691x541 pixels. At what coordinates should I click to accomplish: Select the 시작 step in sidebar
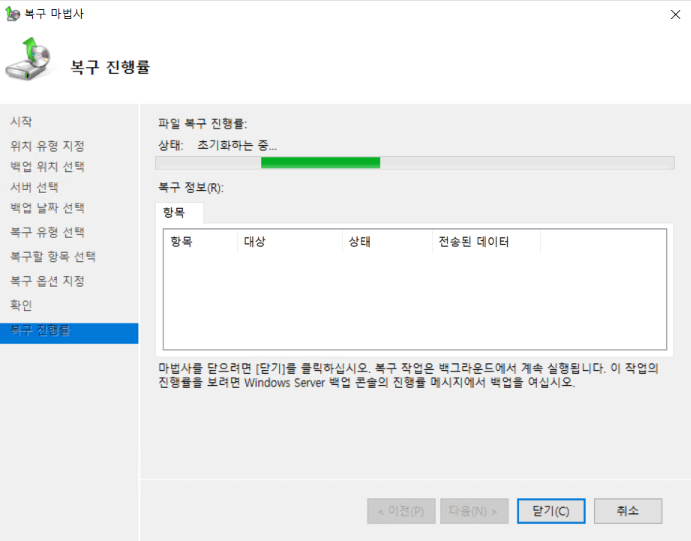(x=21, y=122)
